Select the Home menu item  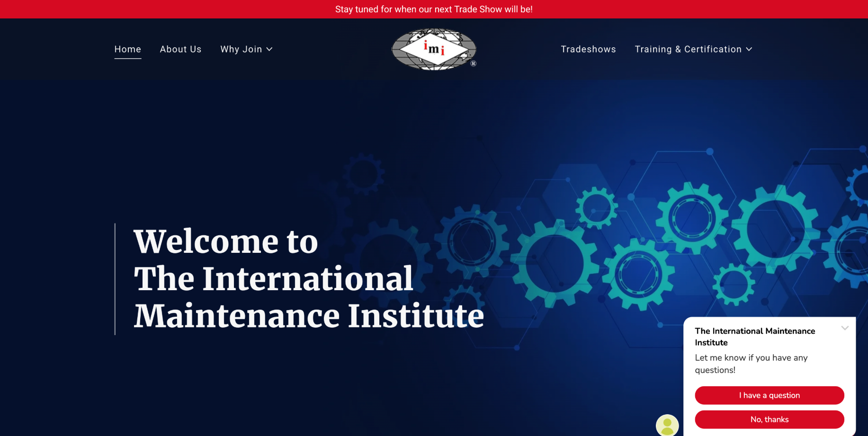tap(127, 49)
